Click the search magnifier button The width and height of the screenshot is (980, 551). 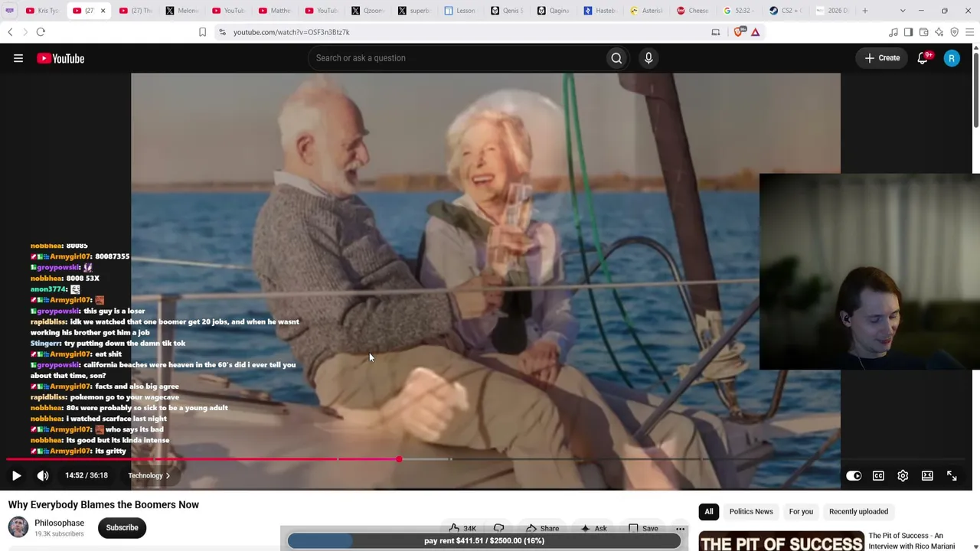[616, 58]
